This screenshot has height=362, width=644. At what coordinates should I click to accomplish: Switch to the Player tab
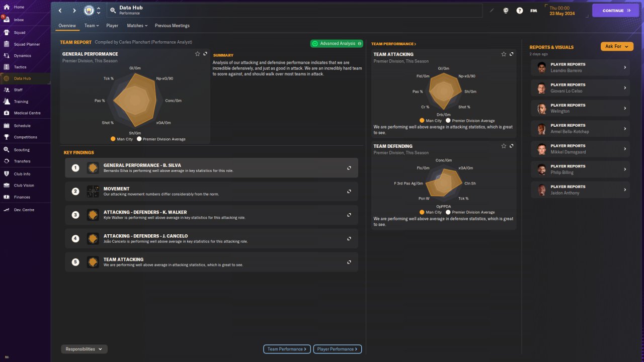(x=112, y=26)
